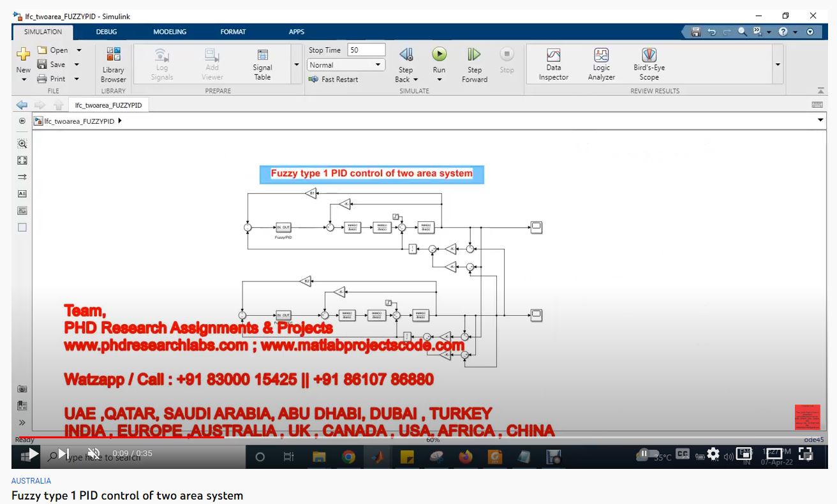
Task: Click the Fit to View palette icon
Action: pos(22,161)
